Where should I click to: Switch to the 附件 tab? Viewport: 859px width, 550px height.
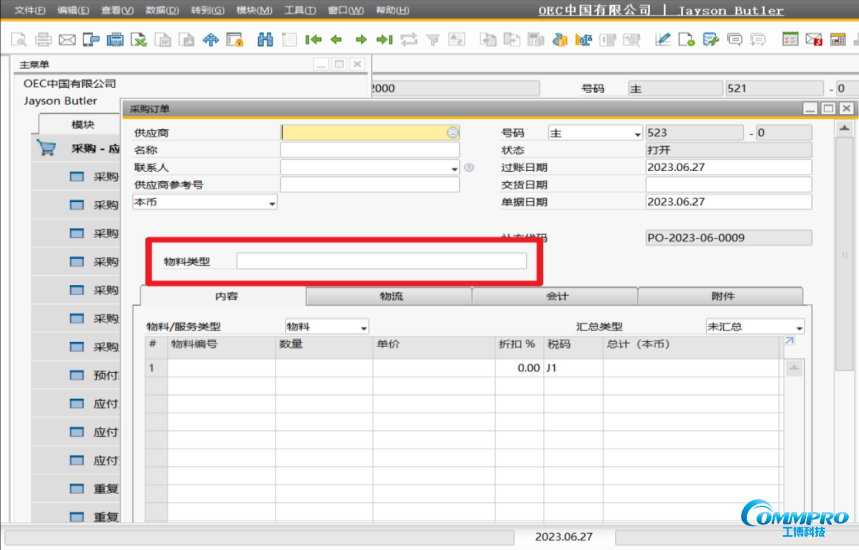pos(722,296)
